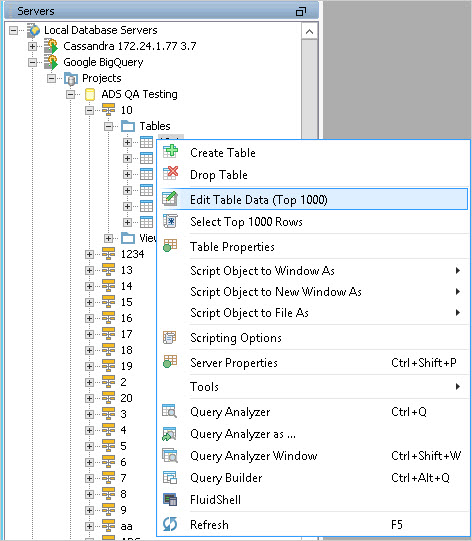Choose Select Top 1000 Rows
The image size is (472, 541).
[x=314, y=222]
